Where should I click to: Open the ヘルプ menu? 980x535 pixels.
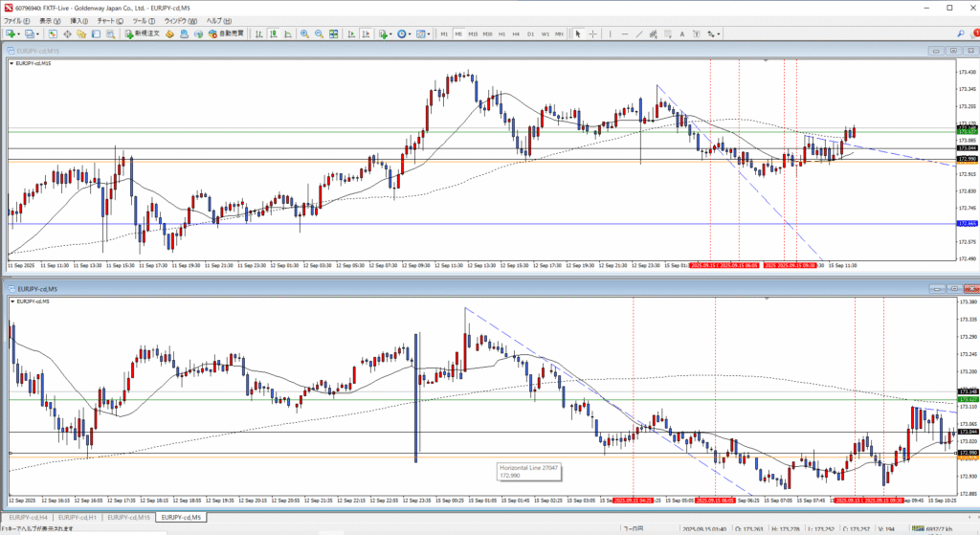pyautogui.click(x=218, y=21)
